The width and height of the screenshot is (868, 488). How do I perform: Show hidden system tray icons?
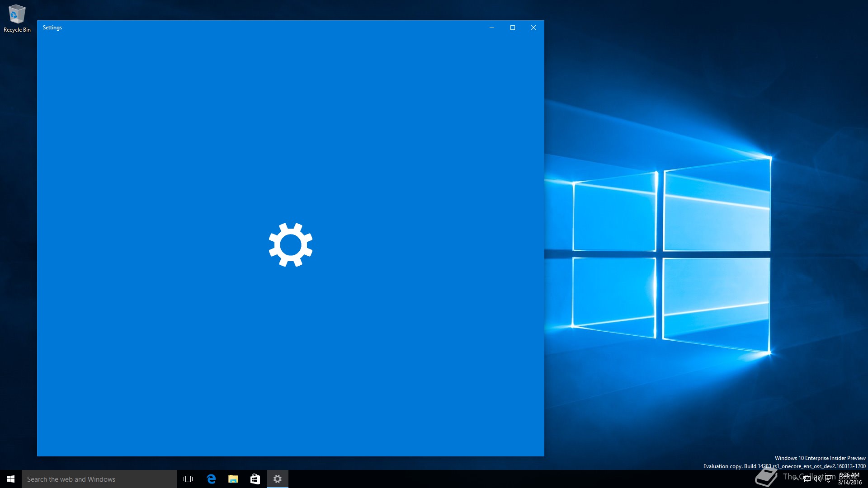coord(796,479)
